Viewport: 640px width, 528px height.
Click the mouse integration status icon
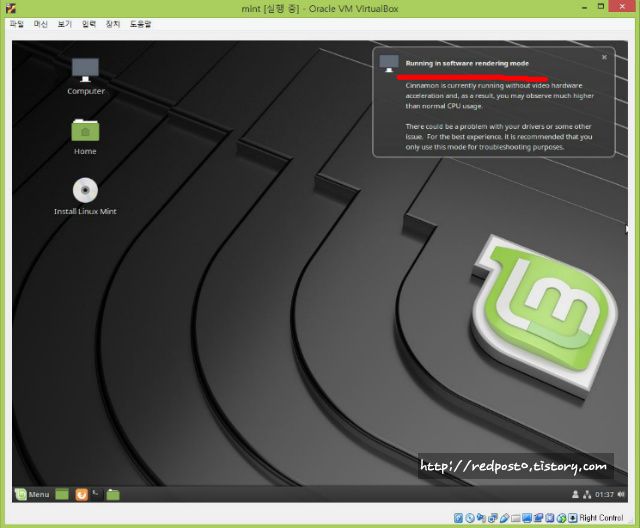(561, 518)
